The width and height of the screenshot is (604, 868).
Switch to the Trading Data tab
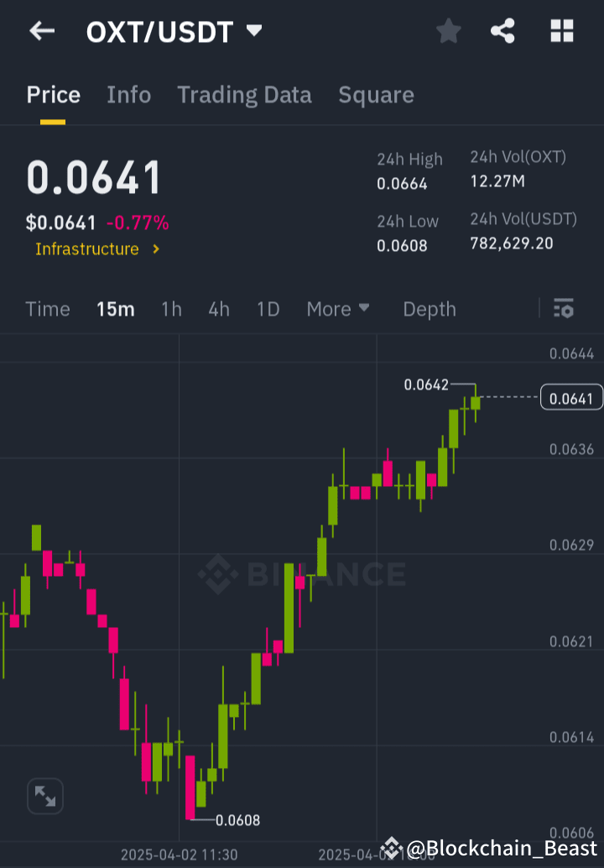click(244, 95)
